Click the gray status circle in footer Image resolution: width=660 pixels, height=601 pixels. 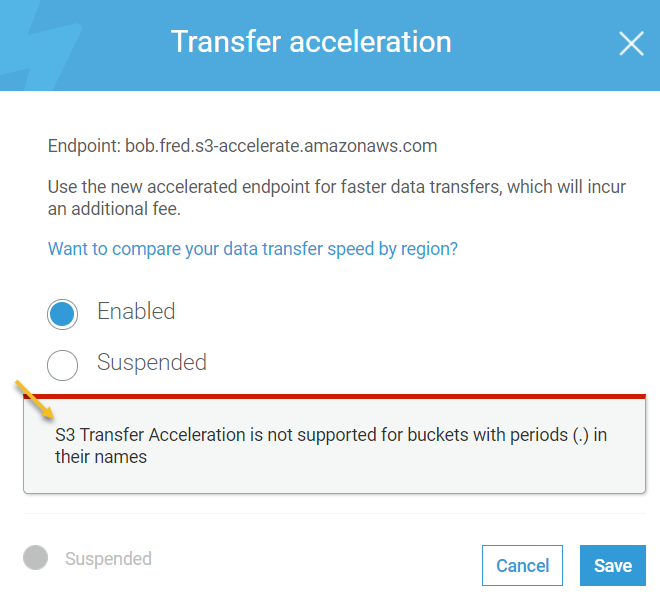click(36, 558)
